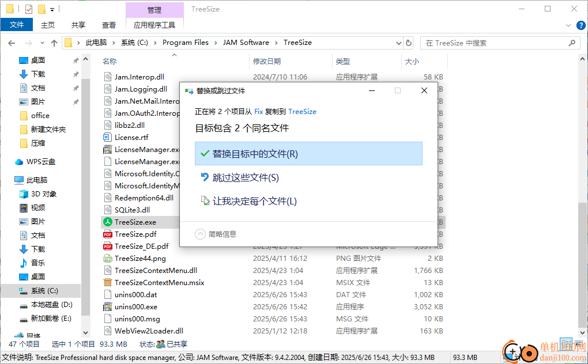The image size is (588, 364).
Task: Go up one folder level
Action: [x=54, y=43]
